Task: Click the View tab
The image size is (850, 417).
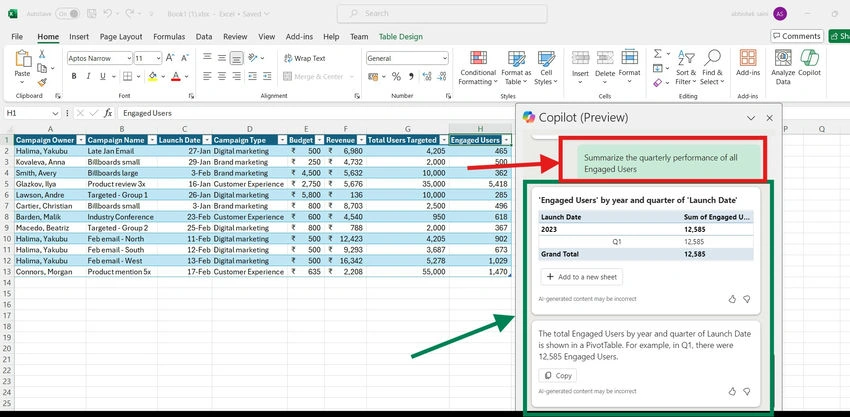Action: click(x=266, y=36)
